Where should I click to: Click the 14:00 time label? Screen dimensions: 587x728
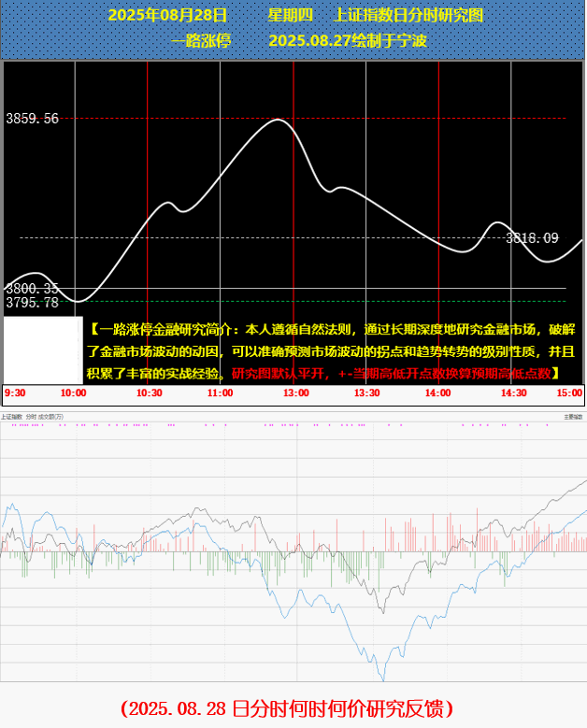(438, 393)
